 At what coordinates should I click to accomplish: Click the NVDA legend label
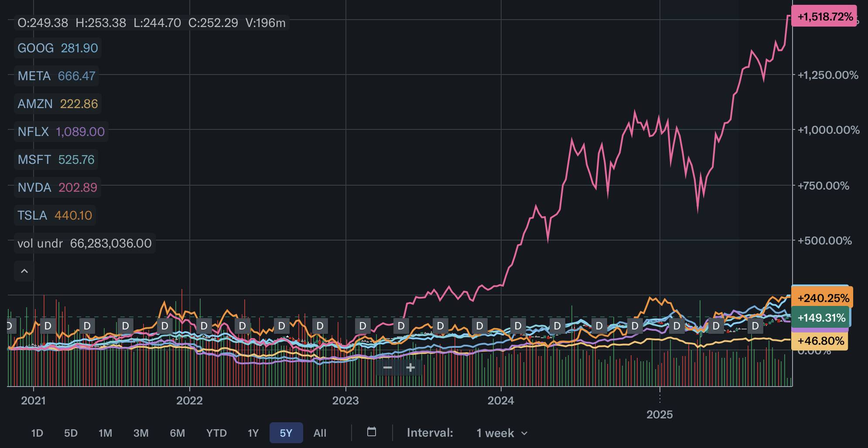tap(34, 187)
